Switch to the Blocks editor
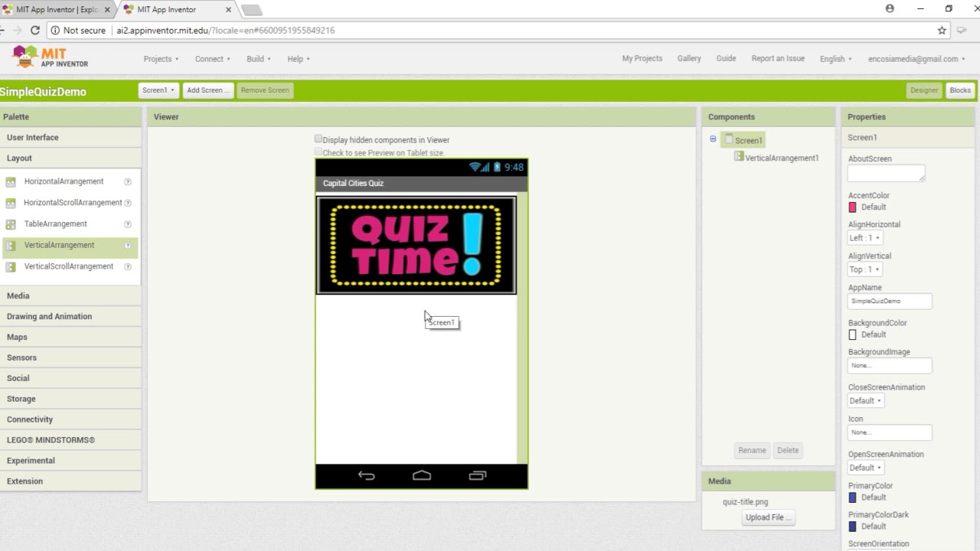 click(x=960, y=90)
